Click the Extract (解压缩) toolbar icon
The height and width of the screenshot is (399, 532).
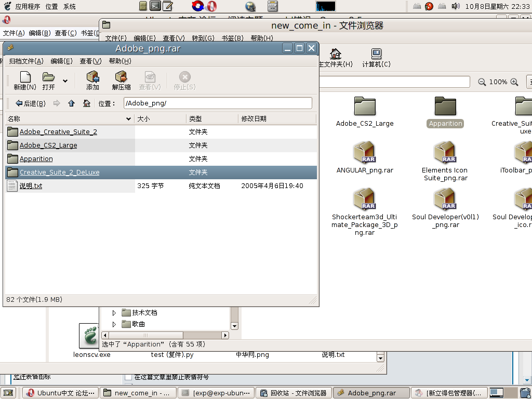click(121, 81)
